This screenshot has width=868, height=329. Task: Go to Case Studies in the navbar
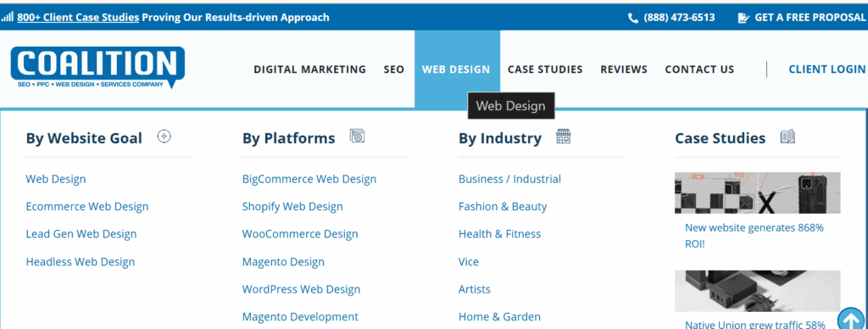click(x=545, y=70)
